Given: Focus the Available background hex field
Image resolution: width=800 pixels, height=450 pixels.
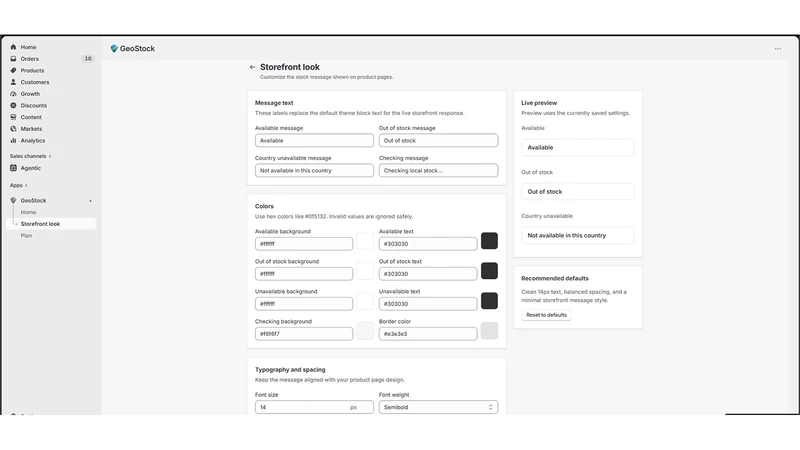Looking at the screenshot, I should (304, 244).
